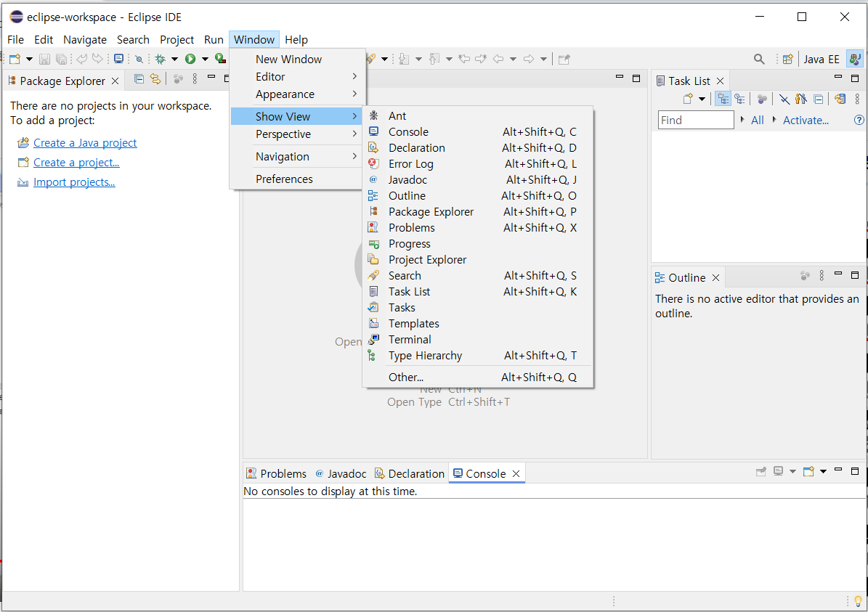Click the green Run button icon
868x612 pixels.
click(x=190, y=59)
